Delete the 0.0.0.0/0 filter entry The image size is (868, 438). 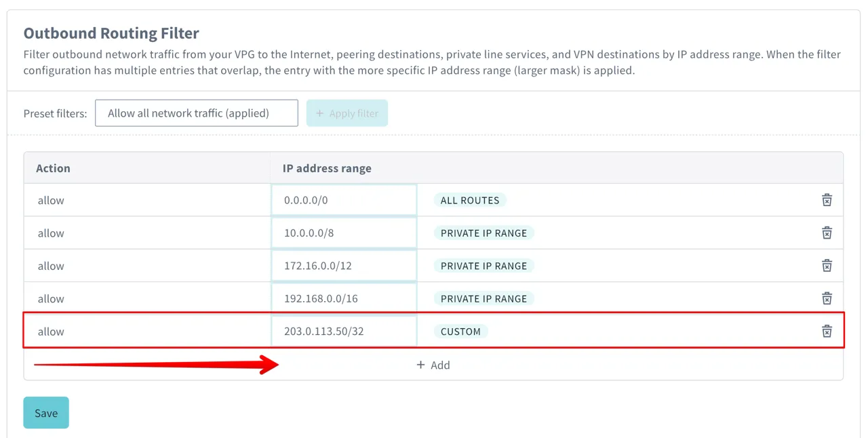pyautogui.click(x=827, y=200)
